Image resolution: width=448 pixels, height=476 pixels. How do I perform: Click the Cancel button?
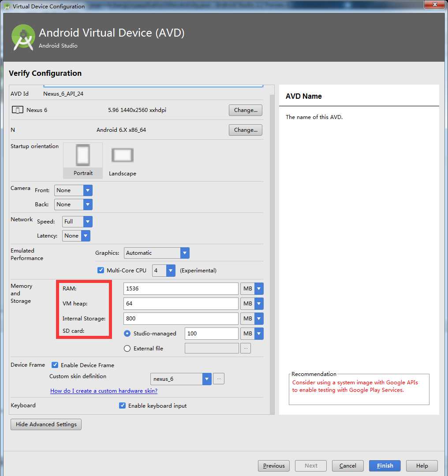(348, 466)
